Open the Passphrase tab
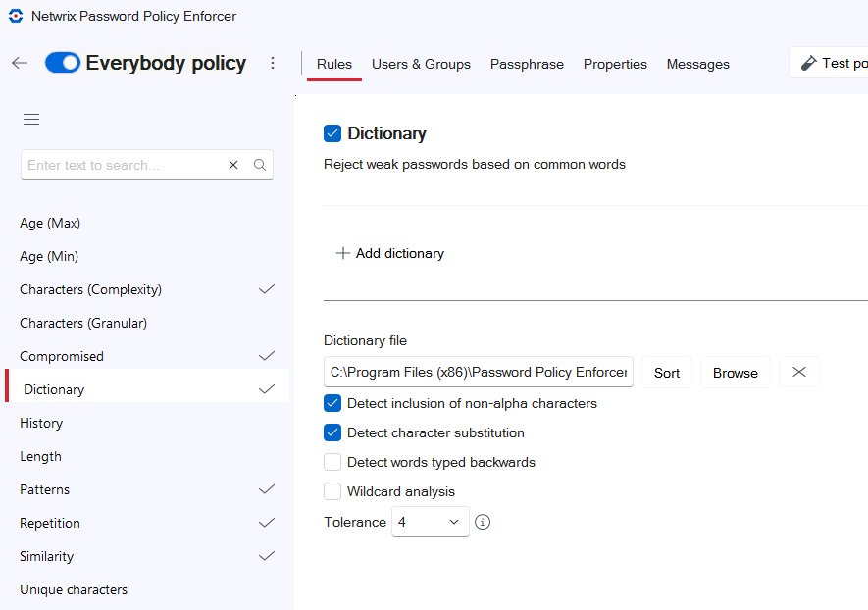The width and height of the screenshot is (868, 610). (527, 64)
